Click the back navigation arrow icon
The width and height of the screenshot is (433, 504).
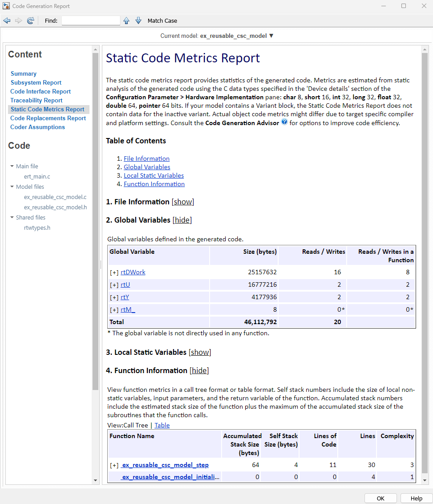(7, 20)
